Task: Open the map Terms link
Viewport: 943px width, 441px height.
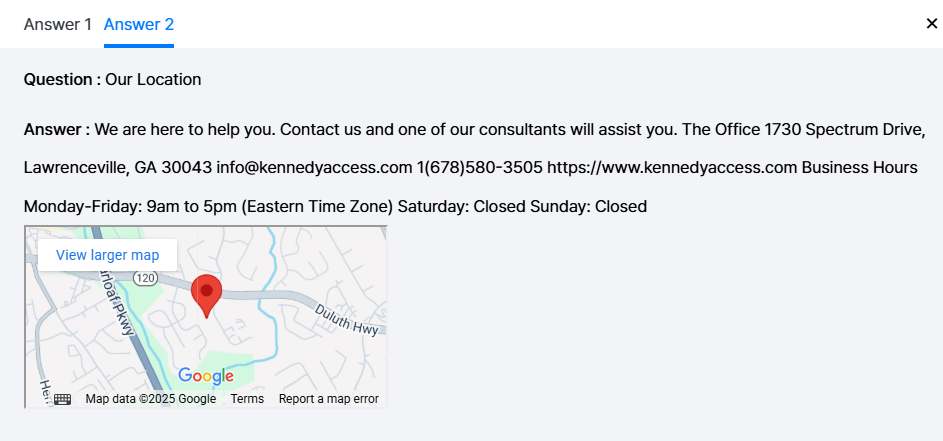Action: pos(247,399)
